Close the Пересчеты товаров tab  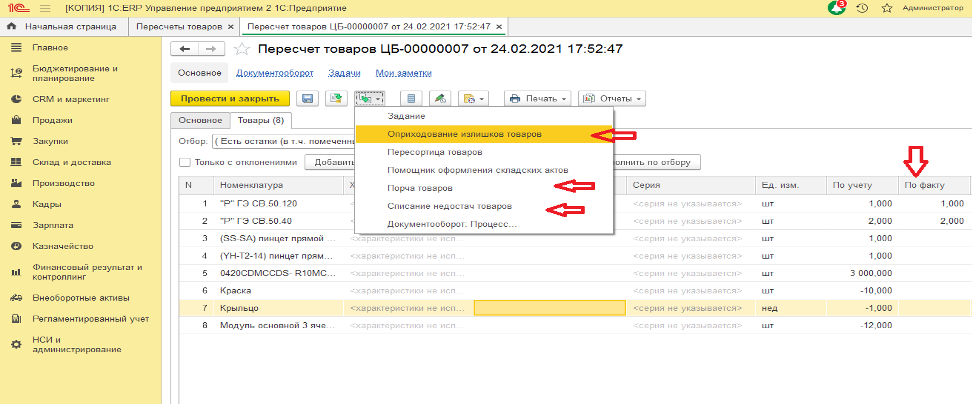click(x=231, y=27)
